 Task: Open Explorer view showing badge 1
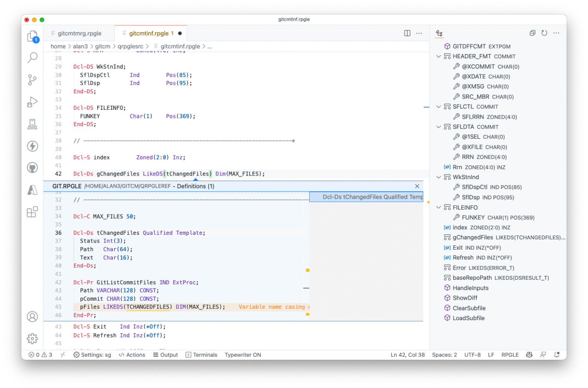pos(33,36)
